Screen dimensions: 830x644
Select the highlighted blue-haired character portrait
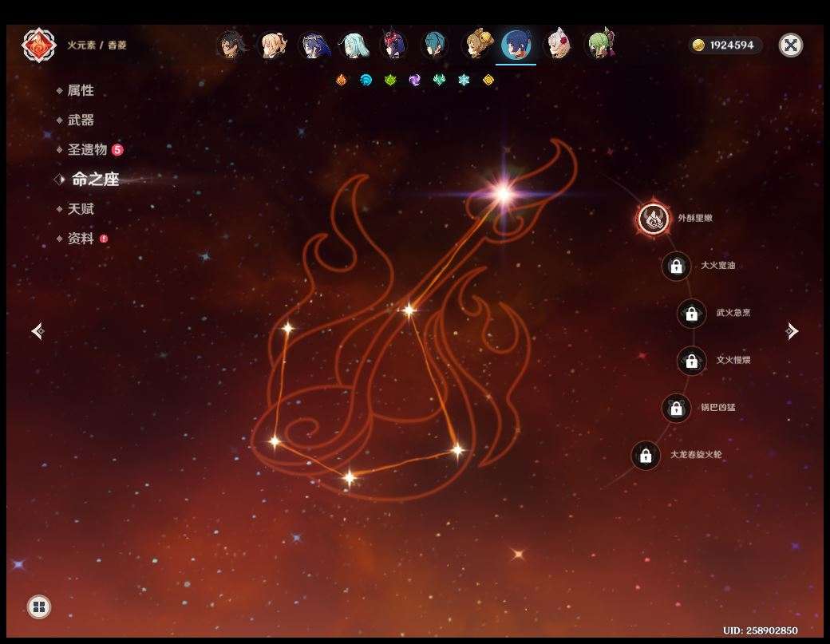point(516,45)
